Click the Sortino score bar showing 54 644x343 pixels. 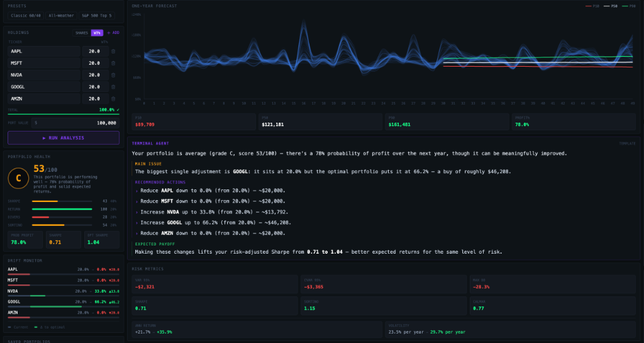coord(62,225)
